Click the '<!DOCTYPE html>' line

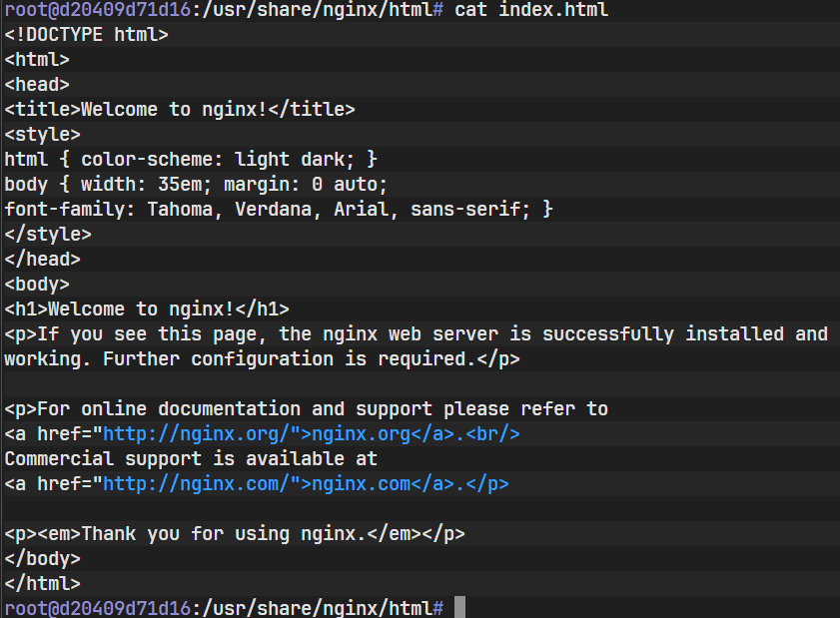86,35
